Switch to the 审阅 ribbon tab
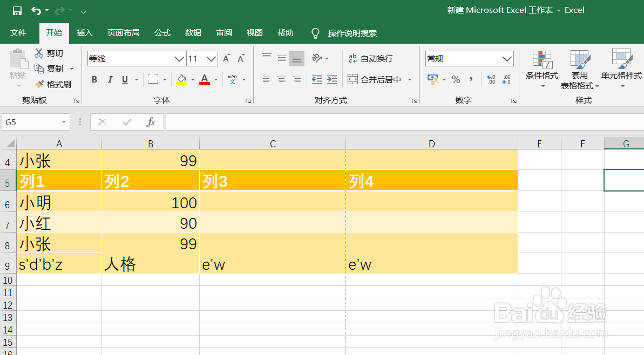 224,33
